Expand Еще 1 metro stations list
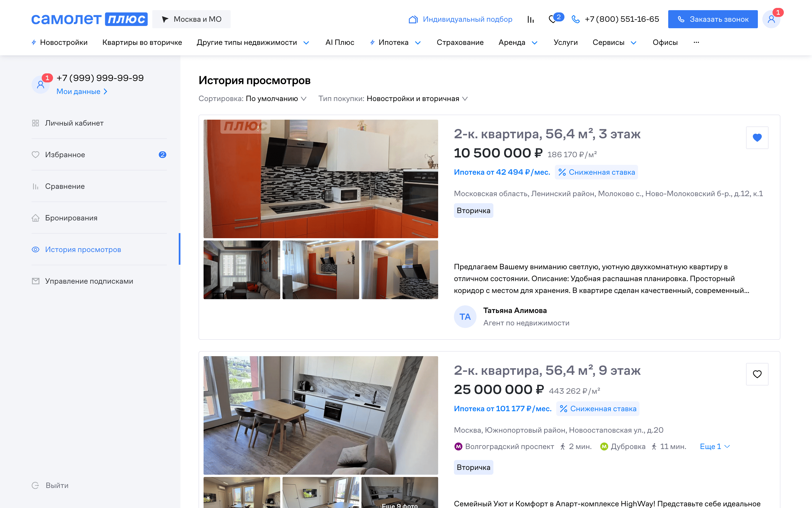 click(715, 446)
